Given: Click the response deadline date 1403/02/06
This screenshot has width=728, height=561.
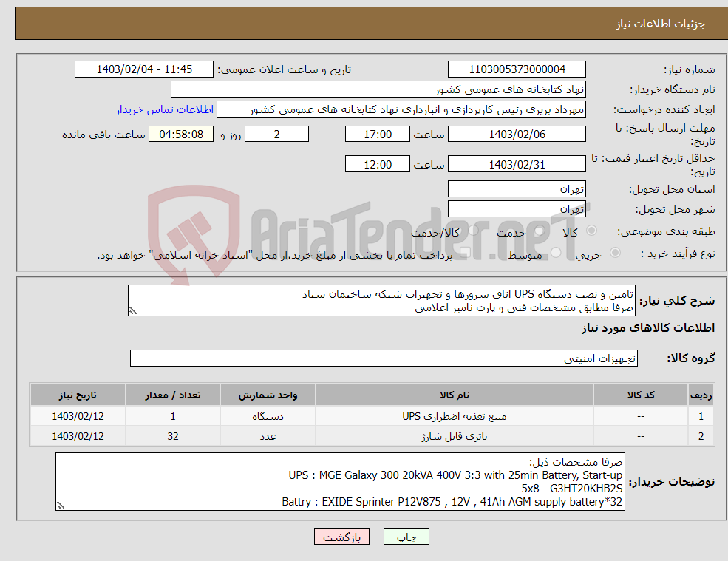Looking at the screenshot, I should pos(517,135).
